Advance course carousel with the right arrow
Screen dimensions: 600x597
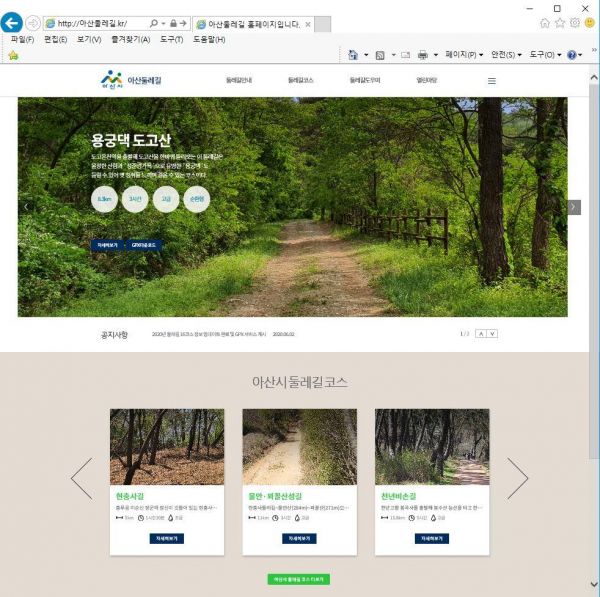pyautogui.click(x=517, y=478)
